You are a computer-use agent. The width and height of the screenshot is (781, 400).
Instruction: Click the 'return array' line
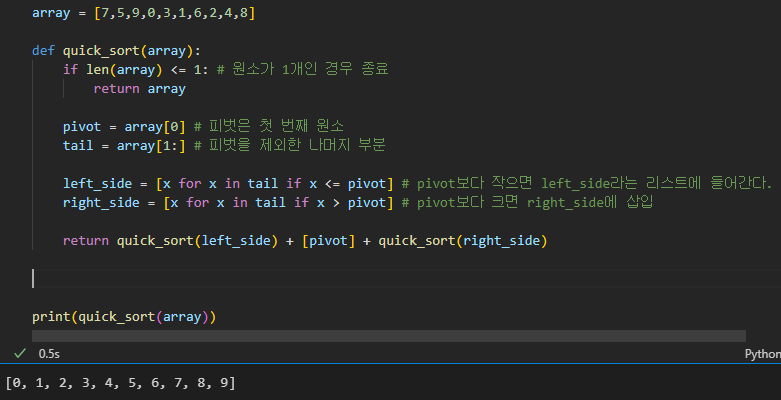139,89
